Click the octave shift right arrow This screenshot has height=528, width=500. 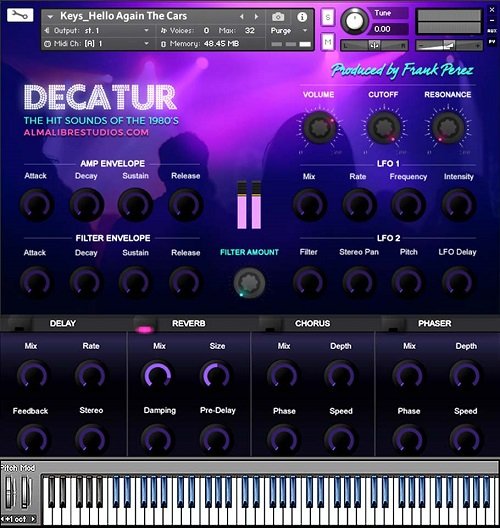pyautogui.click(x=33, y=519)
